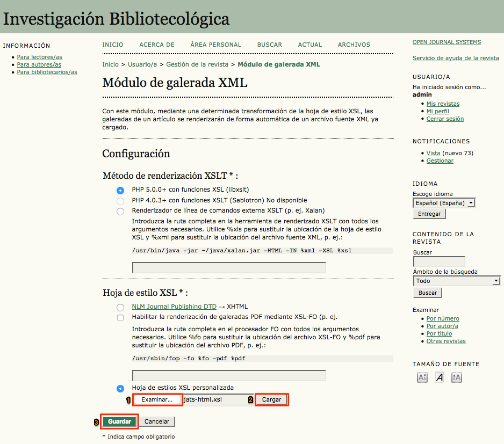The height and width of the screenshot is (444, 504).
Task: Select the NLM Journal Publishing DTD stylesheet
Action: tap(120, 307)
